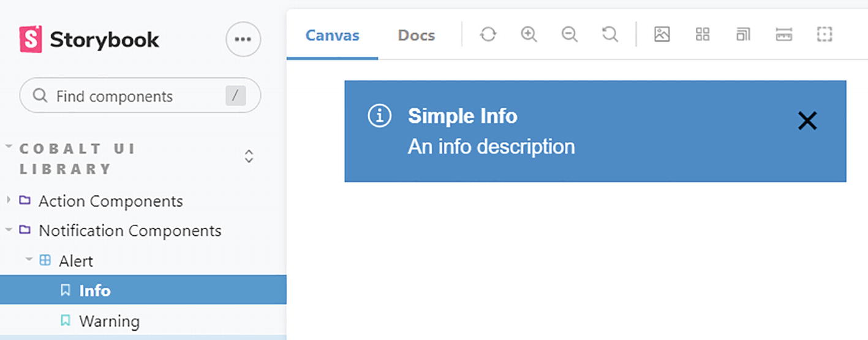Open the Storybook ellipsis menu button

pyautogui.click(x=243, y=39)
